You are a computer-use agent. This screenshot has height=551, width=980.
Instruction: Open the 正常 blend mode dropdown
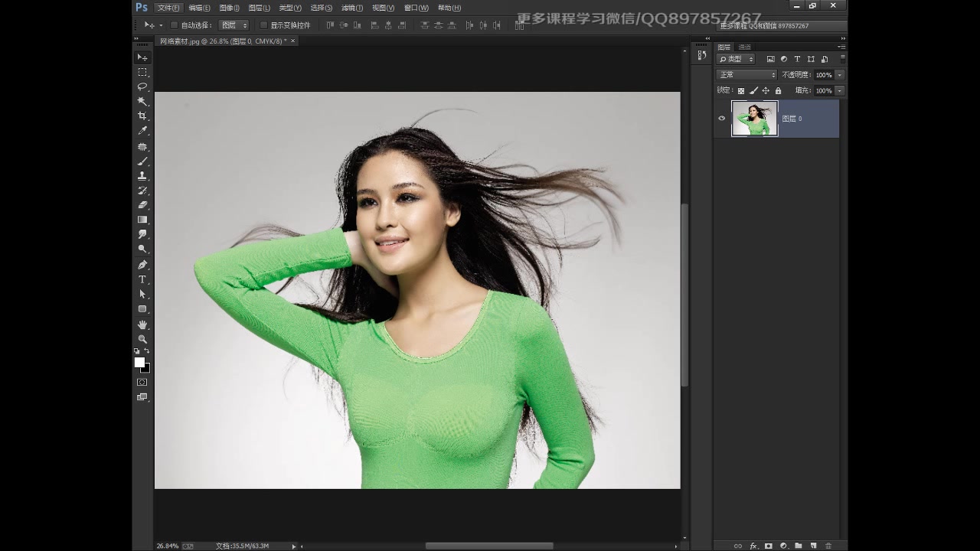pos(746,75)
